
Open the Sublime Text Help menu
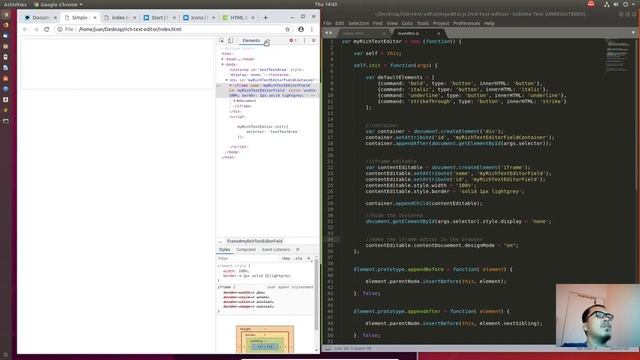click(489, 23)
